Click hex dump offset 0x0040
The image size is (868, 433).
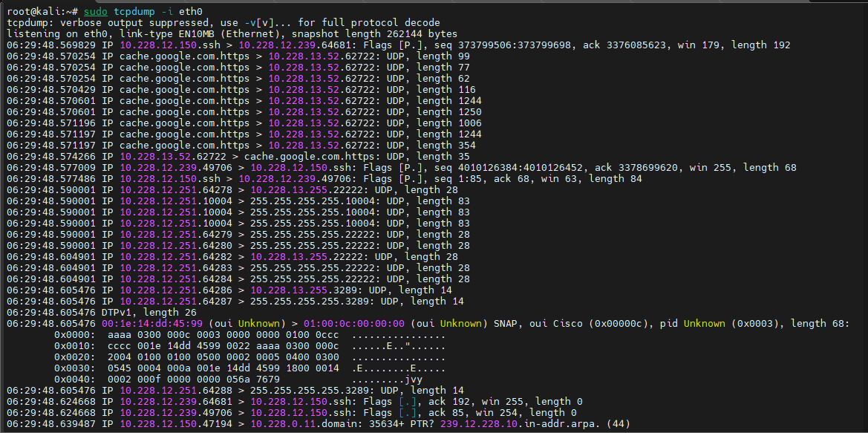[75, 380]
